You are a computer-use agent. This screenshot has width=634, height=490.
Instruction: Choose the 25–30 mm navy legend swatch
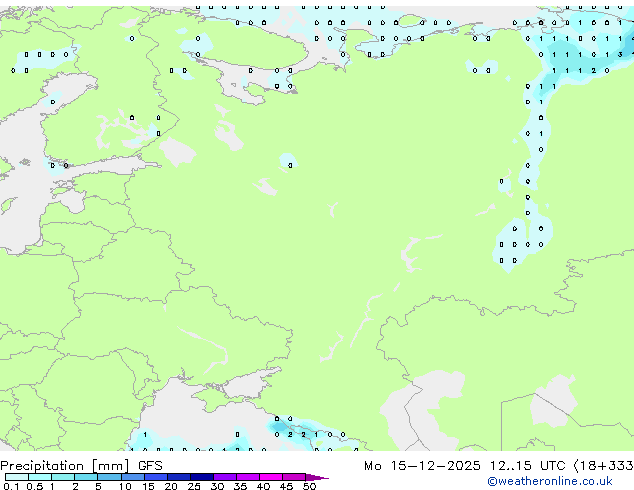point(202,477)
